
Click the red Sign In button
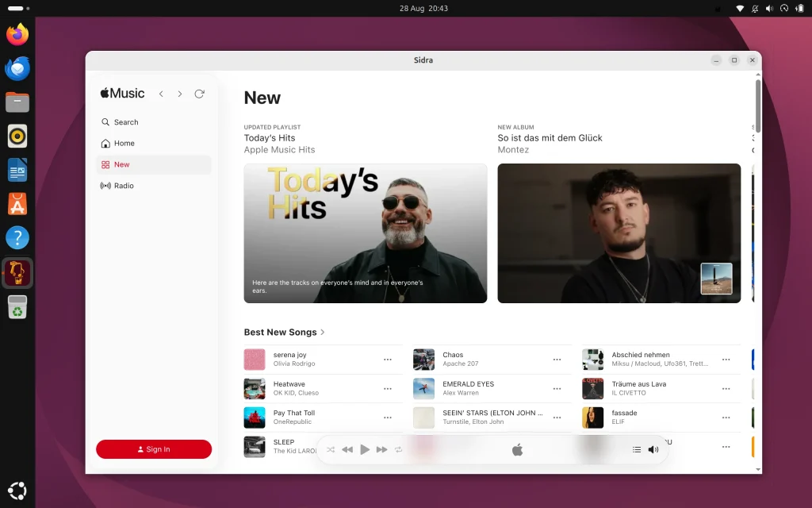tap(154, 449)
